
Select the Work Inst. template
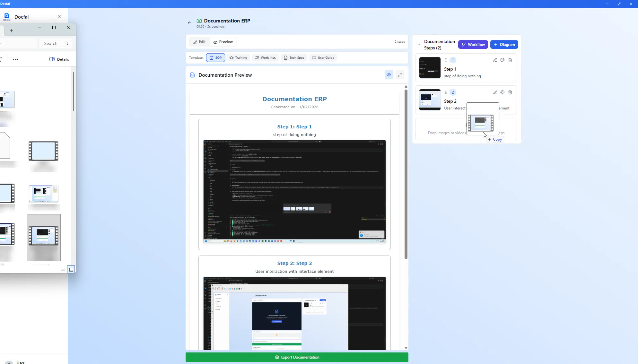click(265, 58)
